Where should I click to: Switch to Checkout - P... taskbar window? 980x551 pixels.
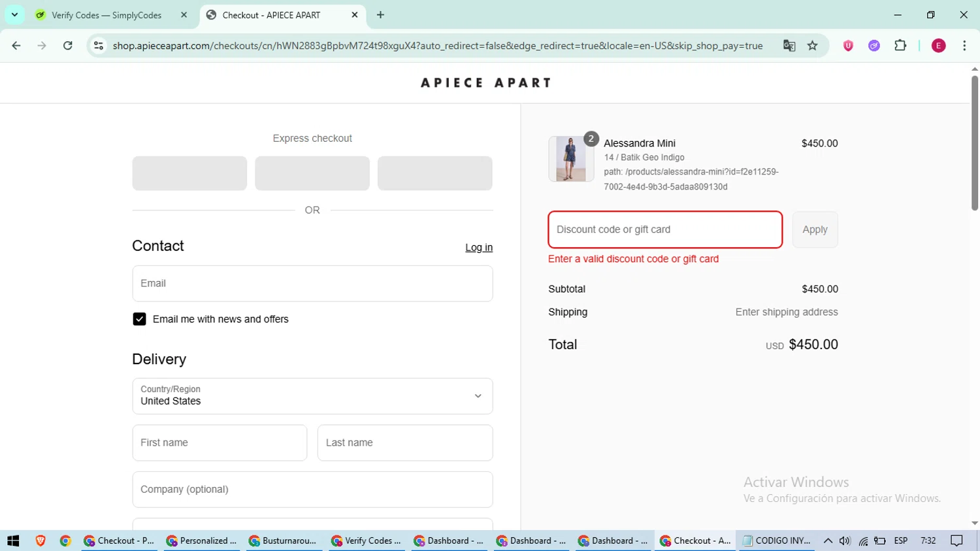pos(120,541)
